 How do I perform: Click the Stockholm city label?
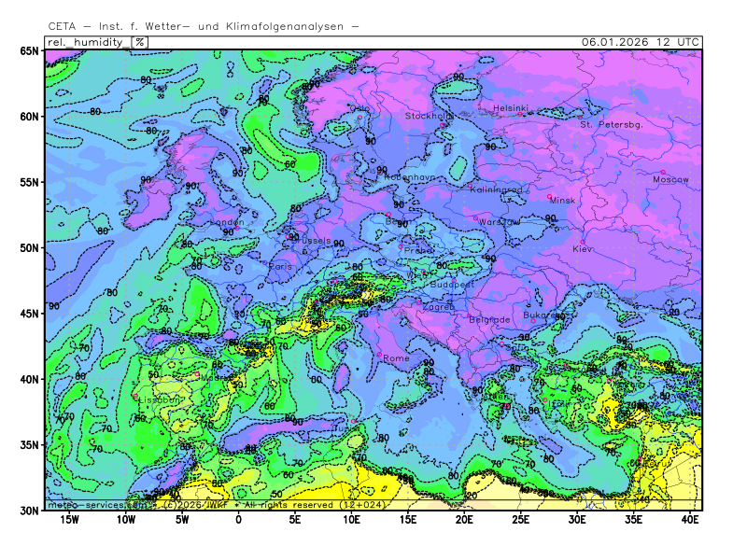pos(428,116)
